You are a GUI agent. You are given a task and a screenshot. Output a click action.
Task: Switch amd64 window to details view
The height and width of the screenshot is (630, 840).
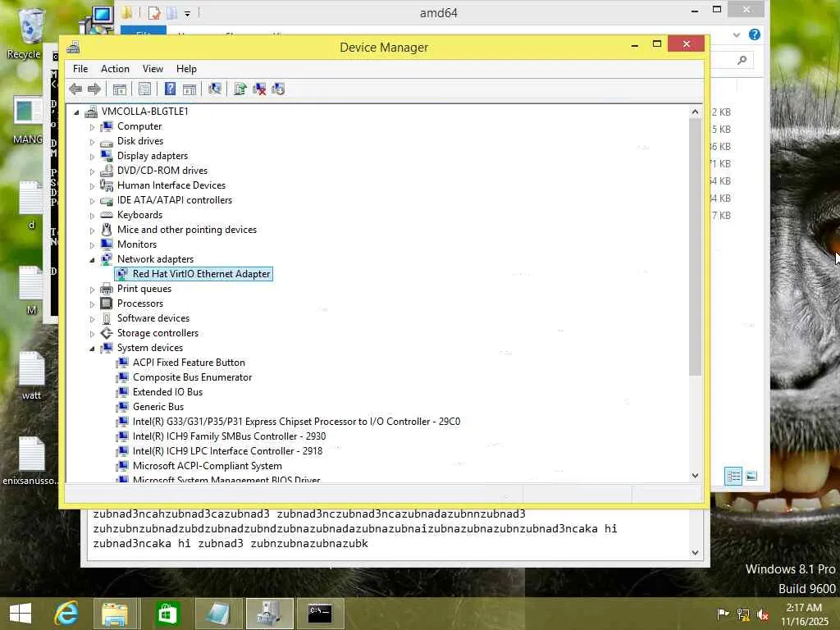point(733,476)
